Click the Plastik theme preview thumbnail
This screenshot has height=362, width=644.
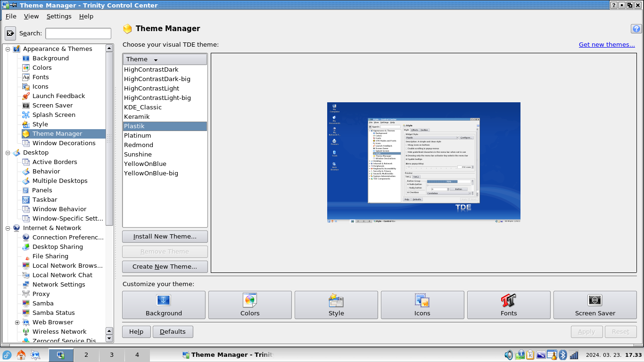pos(423,163)
